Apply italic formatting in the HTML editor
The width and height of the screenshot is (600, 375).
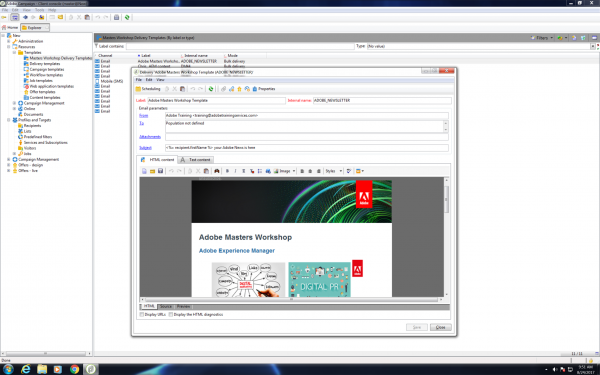point(235,171)
